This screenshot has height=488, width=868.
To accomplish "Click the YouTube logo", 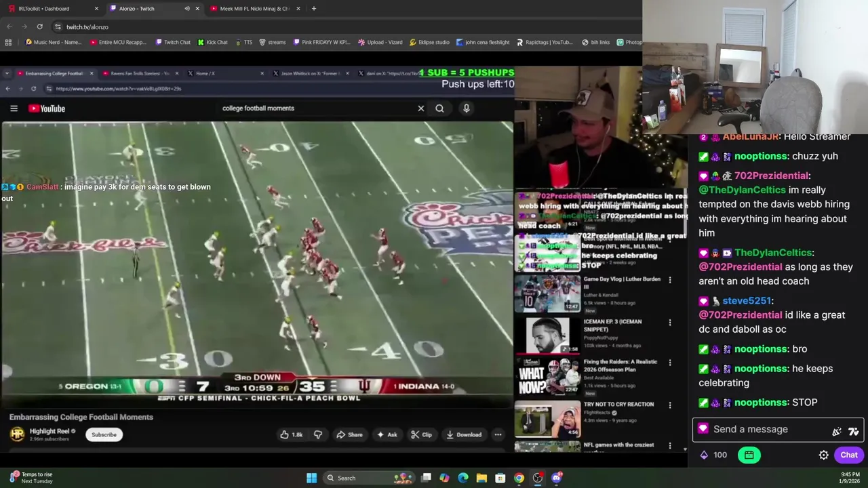I will click(47, 108).
